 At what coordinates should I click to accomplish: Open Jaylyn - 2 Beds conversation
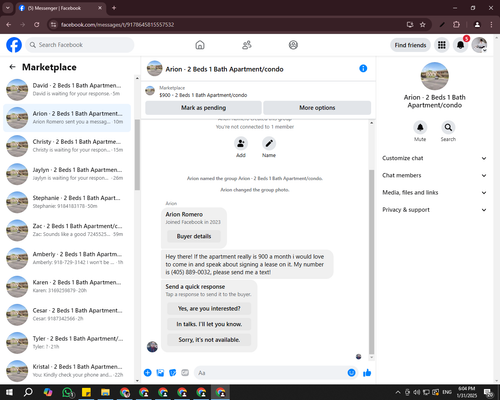tap(67, 174)
